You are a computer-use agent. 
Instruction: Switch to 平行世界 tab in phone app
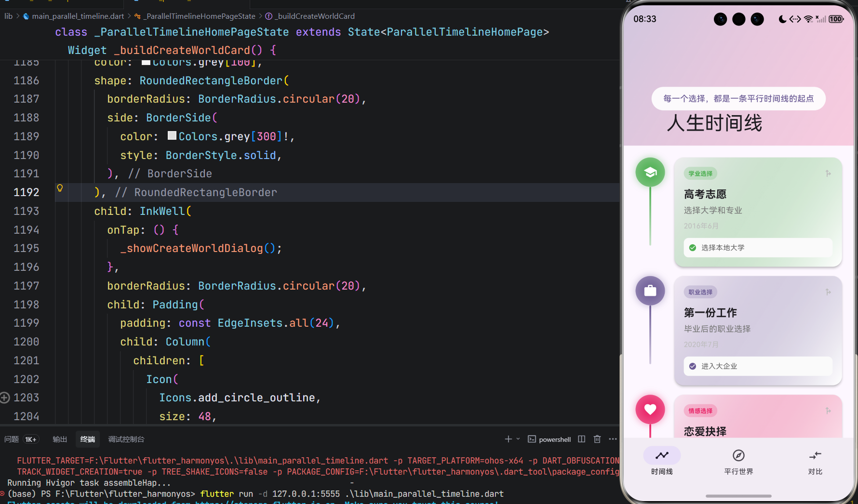click(x=738, y=462)
